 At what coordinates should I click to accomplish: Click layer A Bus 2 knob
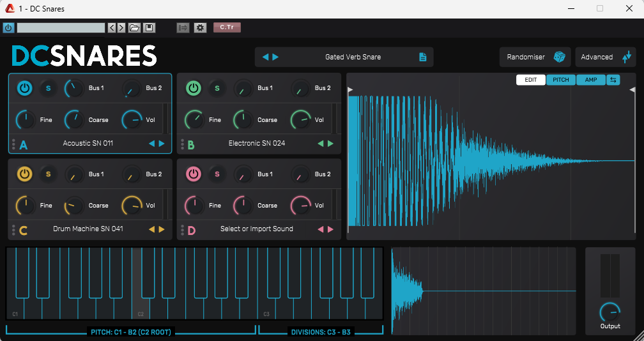point(132,88)
